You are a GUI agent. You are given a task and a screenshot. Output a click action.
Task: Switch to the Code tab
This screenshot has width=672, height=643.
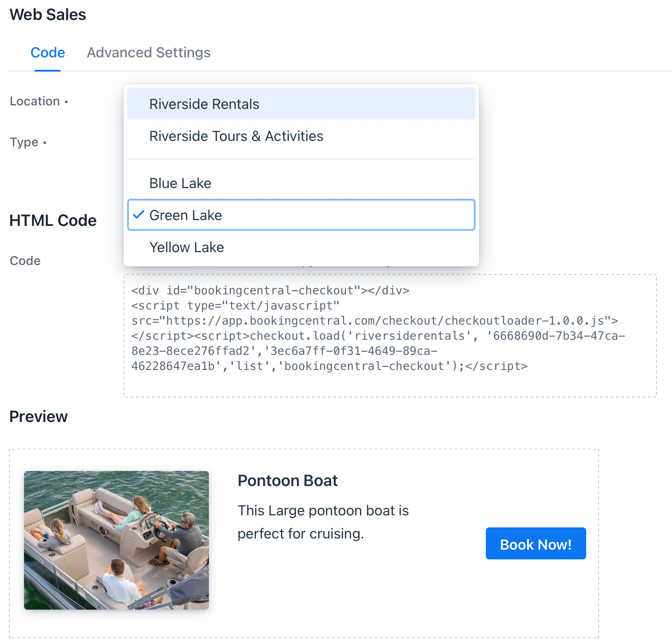point(48,52)
